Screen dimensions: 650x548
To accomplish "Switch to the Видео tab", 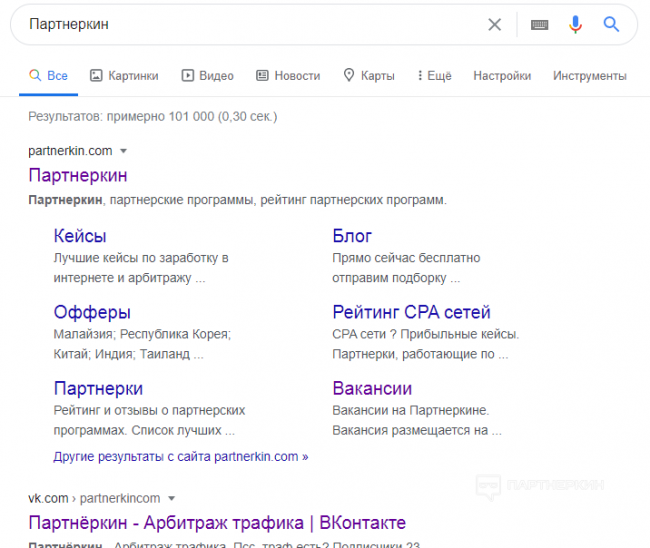I will pyautogui.click(x=207, y=75).
